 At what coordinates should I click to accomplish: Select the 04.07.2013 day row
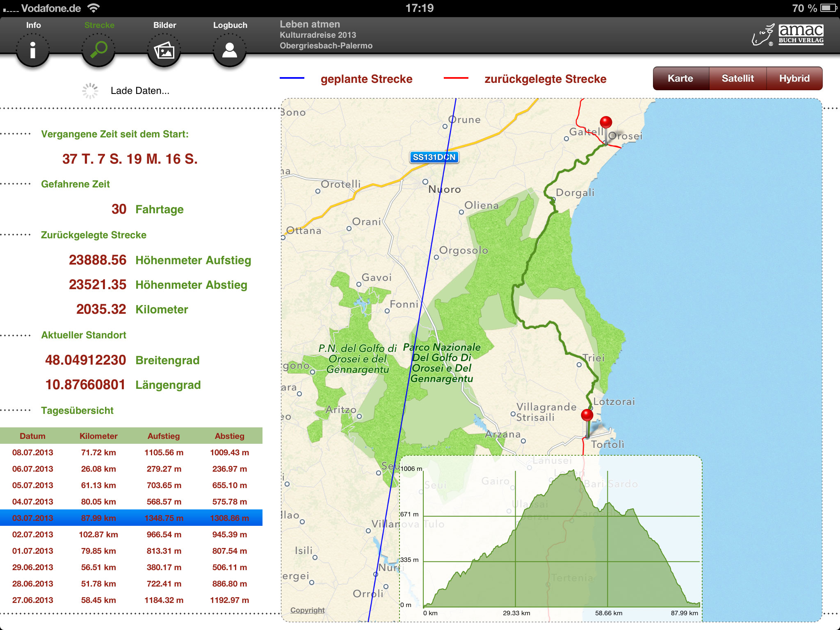131,502
